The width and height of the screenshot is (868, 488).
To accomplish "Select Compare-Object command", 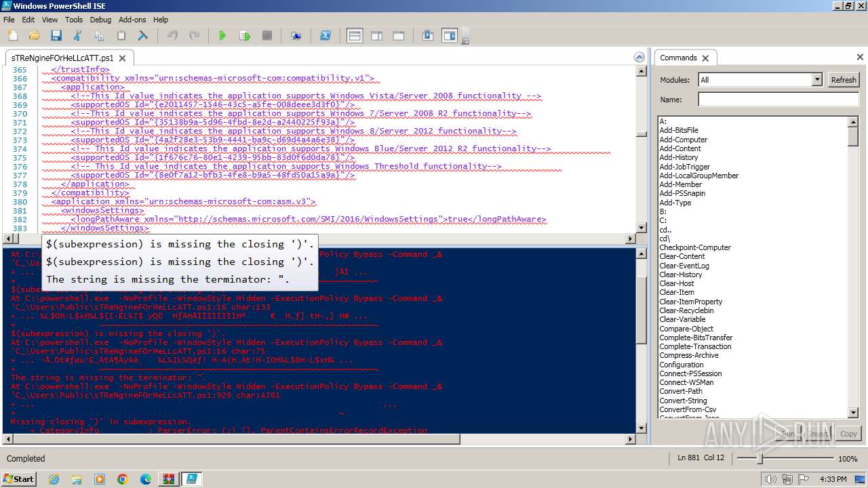I will click(x=686, y=329).
